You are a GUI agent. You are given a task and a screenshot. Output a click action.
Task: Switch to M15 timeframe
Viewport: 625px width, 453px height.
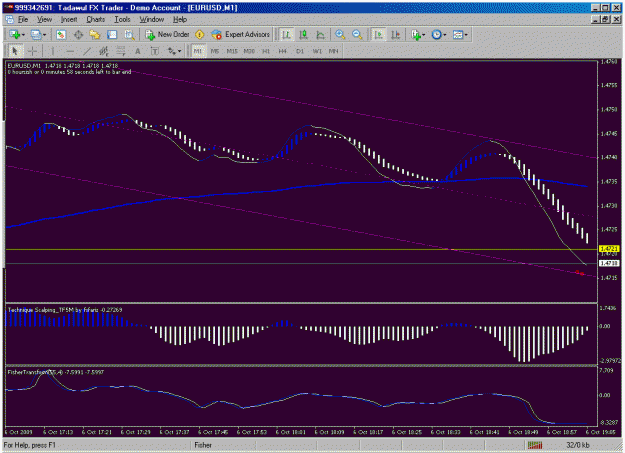coord(232,51)
